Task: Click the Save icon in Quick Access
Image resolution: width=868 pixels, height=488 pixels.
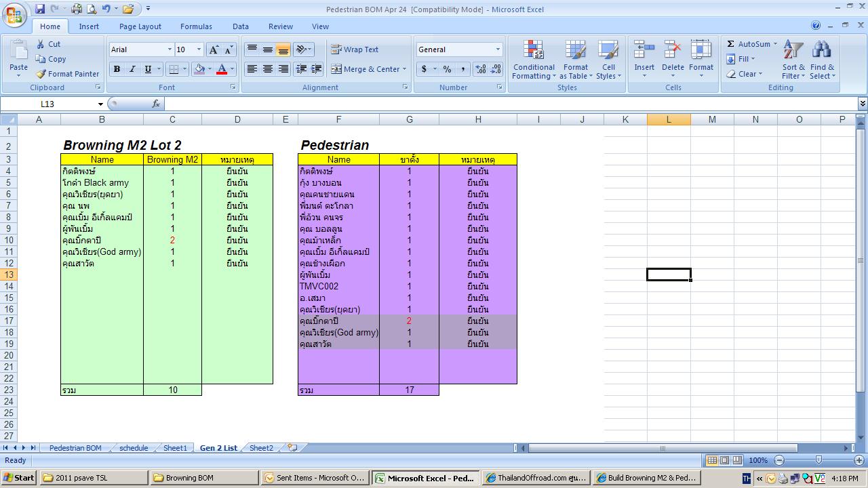Action: [40, 9]
